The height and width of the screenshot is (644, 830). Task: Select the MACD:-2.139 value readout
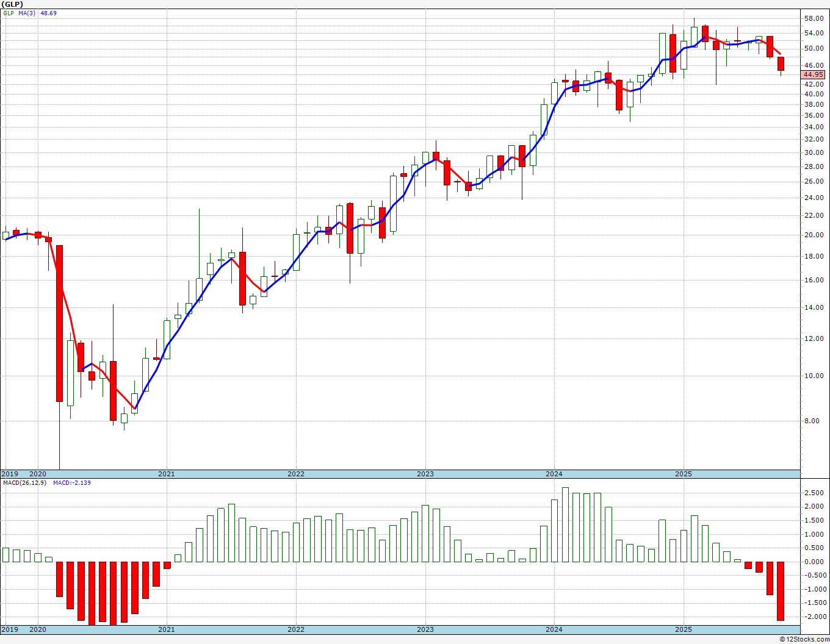tap(72, 482)
